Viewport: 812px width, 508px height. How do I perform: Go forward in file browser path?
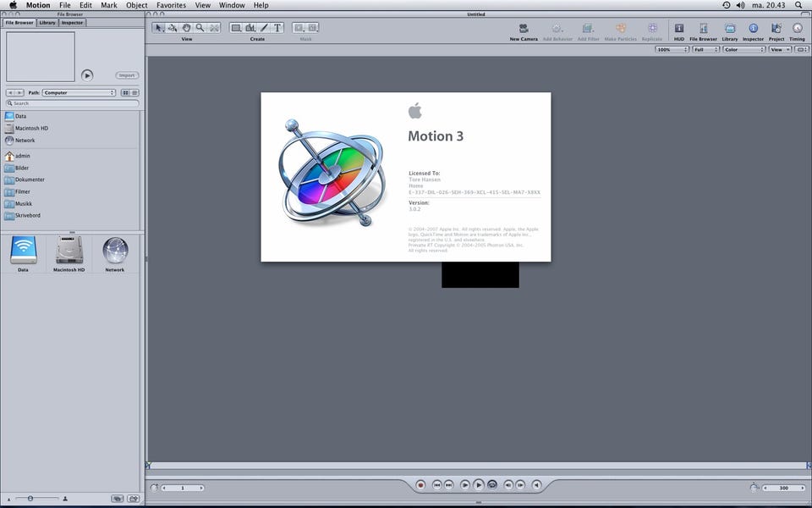tap(19, 93)
